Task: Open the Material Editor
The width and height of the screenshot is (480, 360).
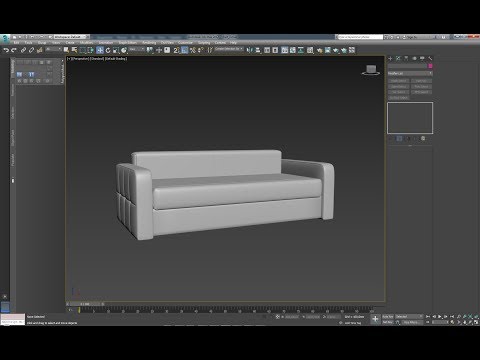Action: click(310, 50)
